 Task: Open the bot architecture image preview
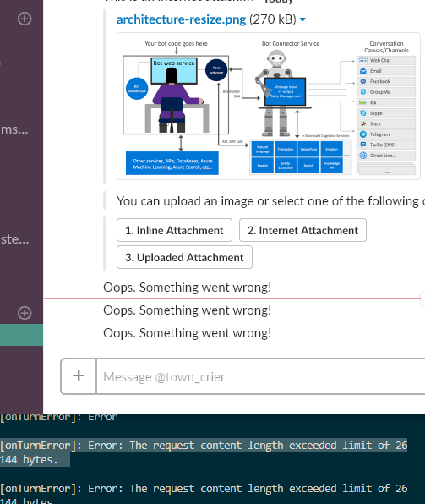[269, 106]
